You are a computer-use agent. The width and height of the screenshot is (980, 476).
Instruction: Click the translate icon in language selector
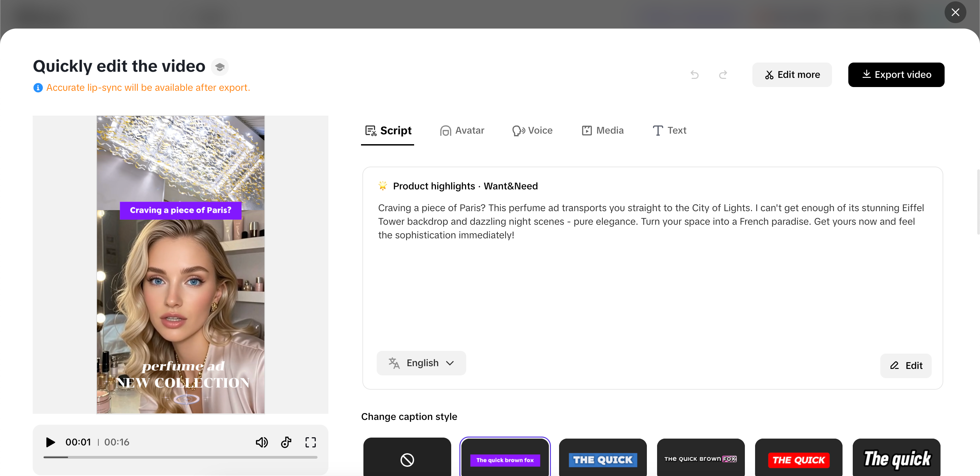point(394,363)
